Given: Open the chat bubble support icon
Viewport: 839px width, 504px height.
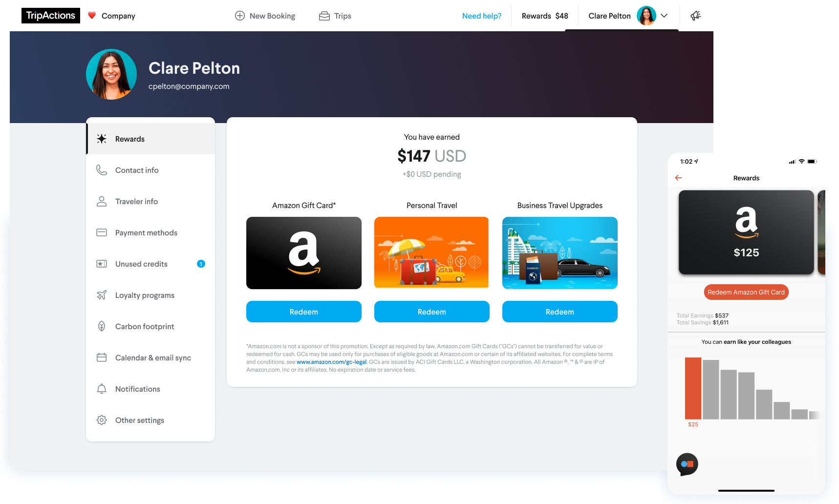Looking at the screenshot, I should [687, 464].
